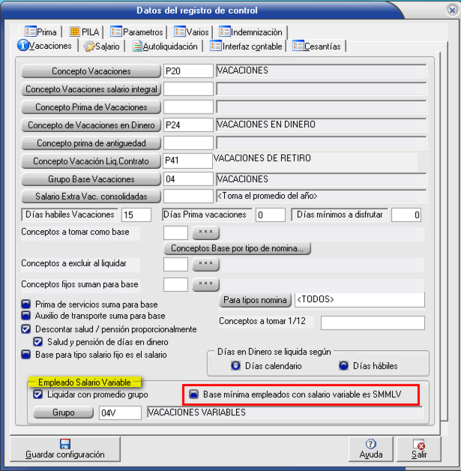
Task: Uncheck Liquidar con promedio grupo
Action: point(38,394)
